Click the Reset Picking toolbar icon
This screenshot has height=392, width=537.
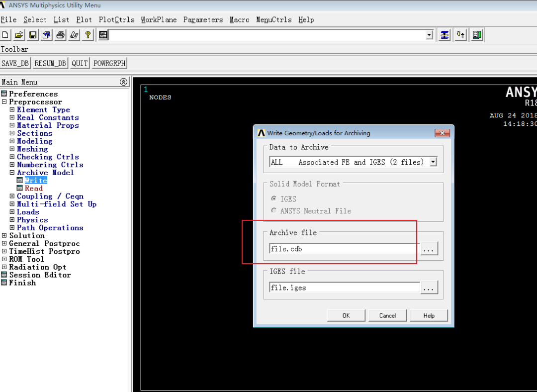461,35
